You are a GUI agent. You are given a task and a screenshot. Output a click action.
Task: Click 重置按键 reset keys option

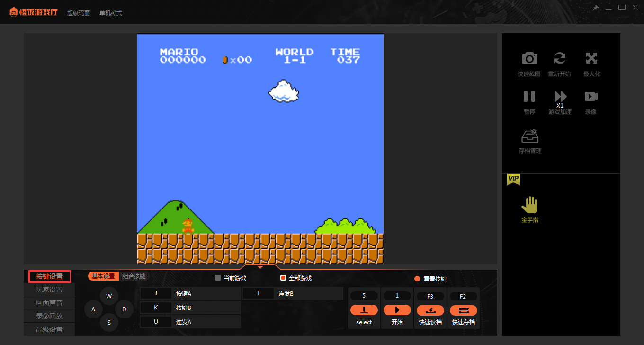430,279
